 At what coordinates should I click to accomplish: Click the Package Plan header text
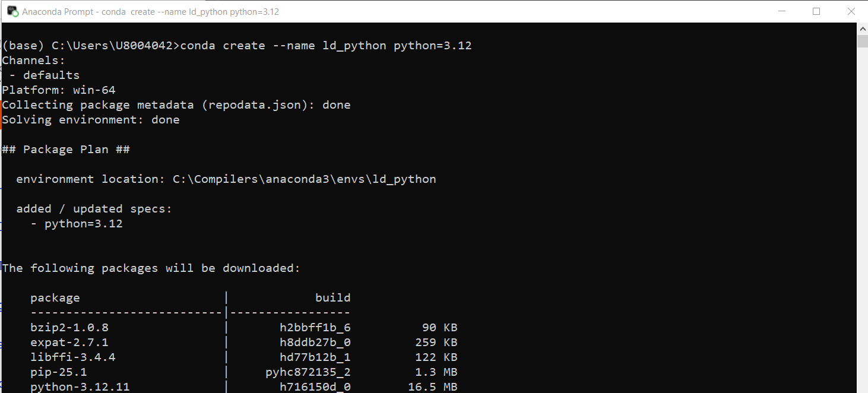[64, 149]
